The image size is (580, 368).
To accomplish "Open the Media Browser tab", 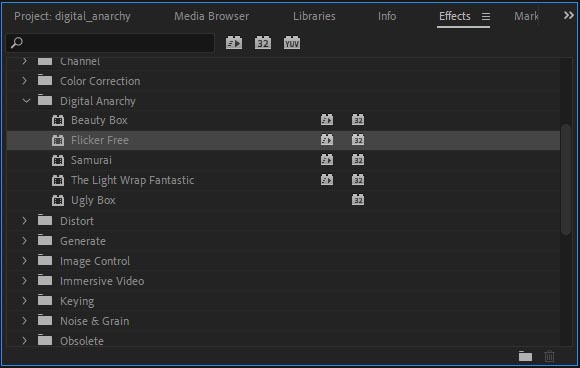I will 212,16.
